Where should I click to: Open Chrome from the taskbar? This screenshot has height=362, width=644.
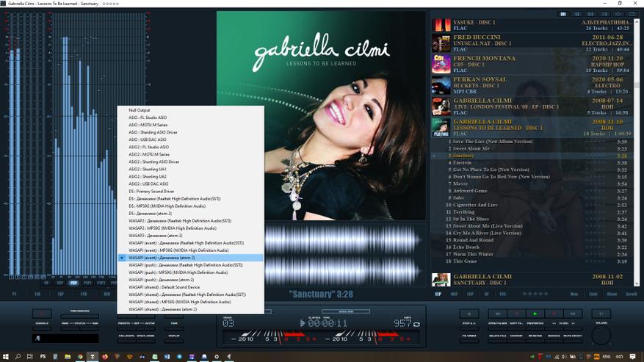point(80,357)
